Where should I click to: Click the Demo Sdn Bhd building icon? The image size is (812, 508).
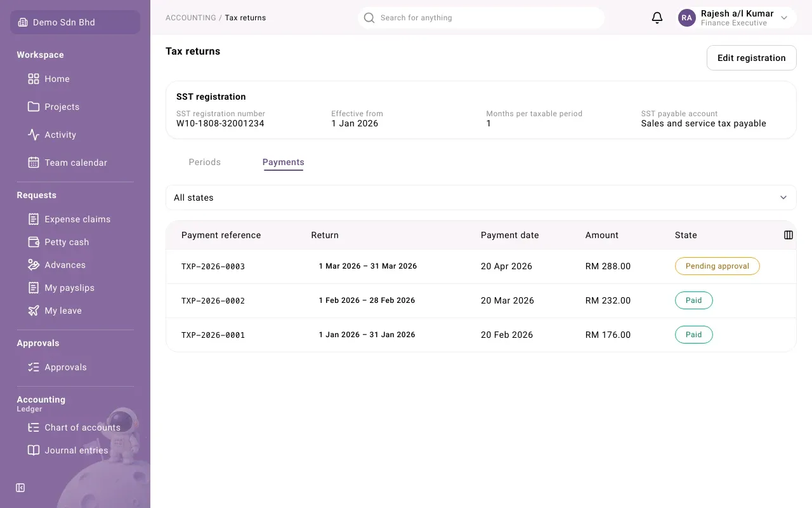[23, 22]
